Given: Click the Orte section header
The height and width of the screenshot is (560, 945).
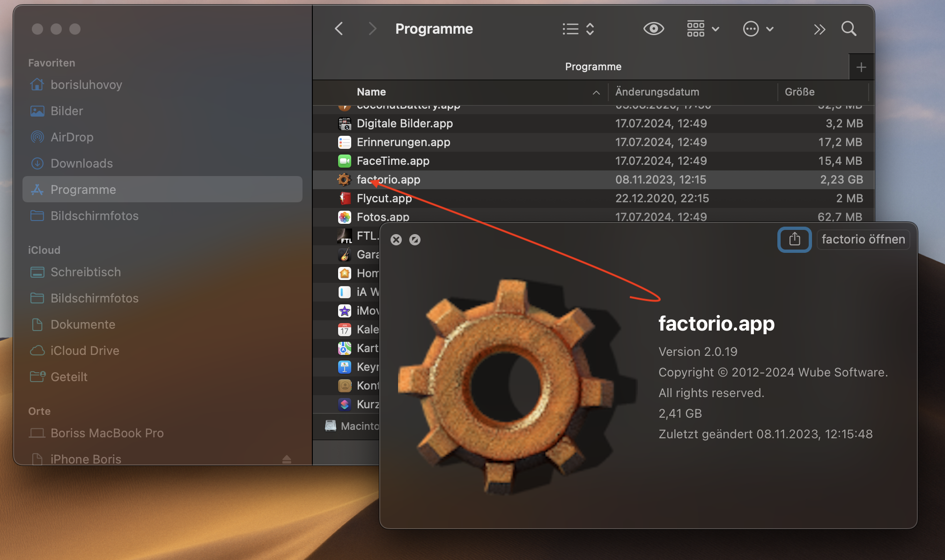Looking at the screenshot, I should (x=39, y=411).
